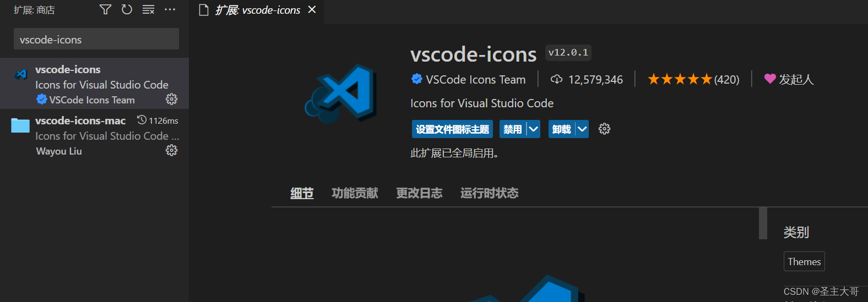Click Wayou Liu publisher name
868x302 pixels.
(x=59, y=151)
